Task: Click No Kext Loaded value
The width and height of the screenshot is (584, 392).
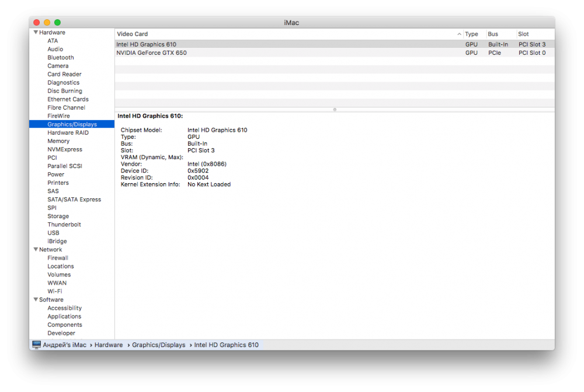Action: [x=209, y=184]
